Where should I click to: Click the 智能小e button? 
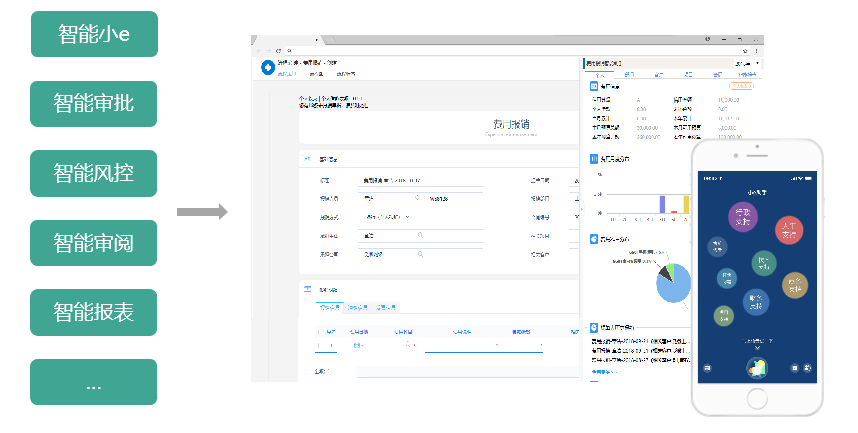tap(94, 34)
